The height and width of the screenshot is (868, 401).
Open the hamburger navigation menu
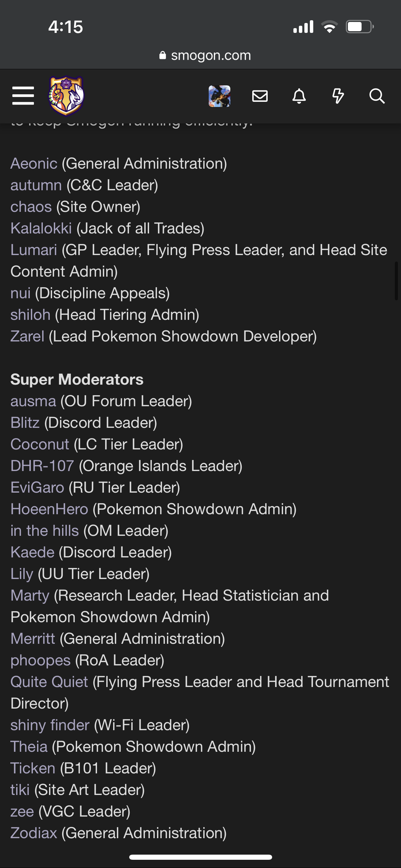23,96
